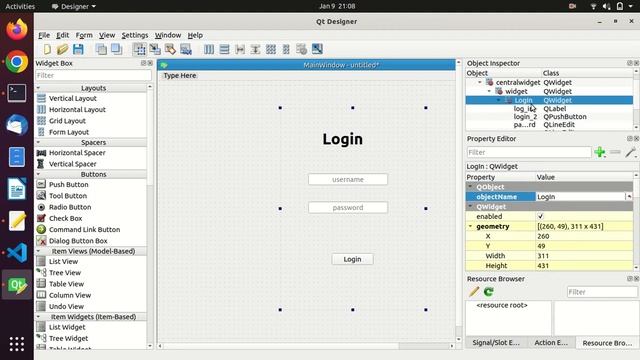
Task: Apply horizontal splitter layout icon
Action: pos(240,49)
